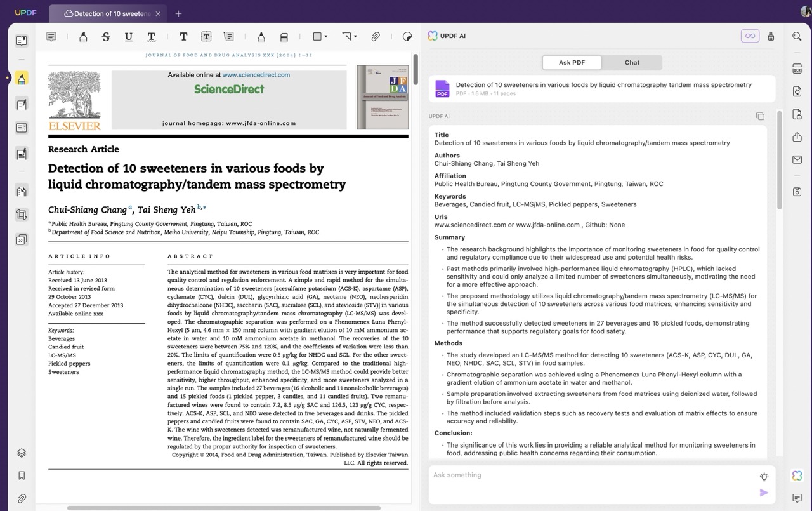The height and width of the screenshot is (511, 812).
Task: Select the Pencil drawing tool
Action: 261,37
